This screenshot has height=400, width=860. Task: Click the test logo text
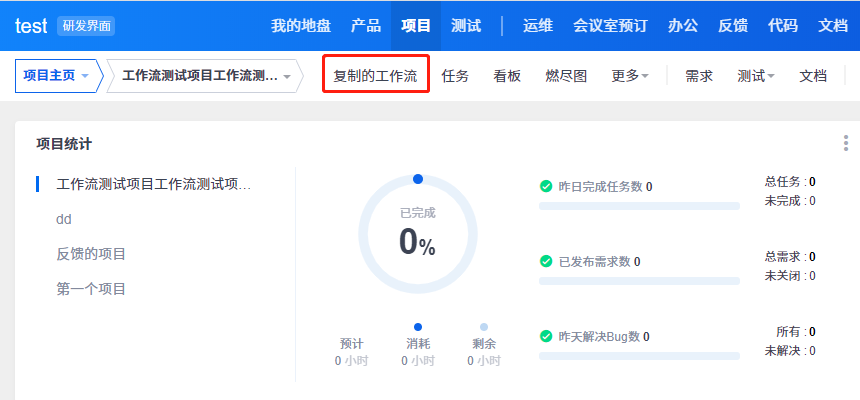(x=31, y=26)
